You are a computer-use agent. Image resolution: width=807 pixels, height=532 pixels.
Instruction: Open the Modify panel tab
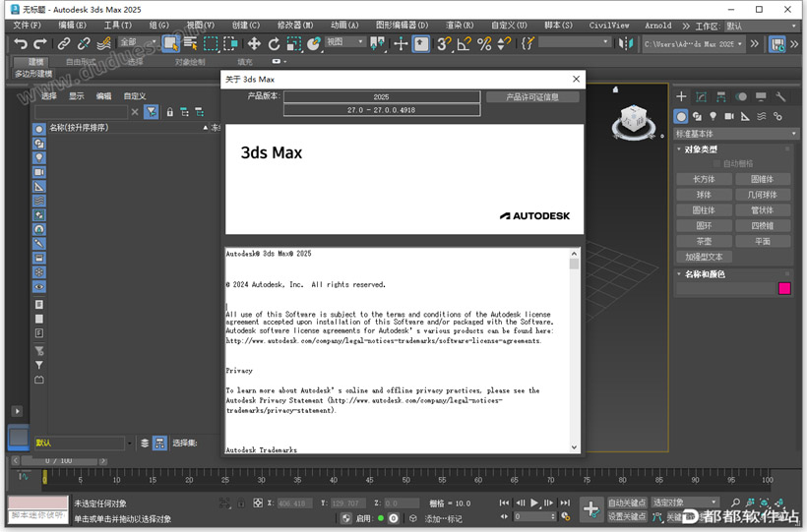pyautogui.click(x=701, y=96)
